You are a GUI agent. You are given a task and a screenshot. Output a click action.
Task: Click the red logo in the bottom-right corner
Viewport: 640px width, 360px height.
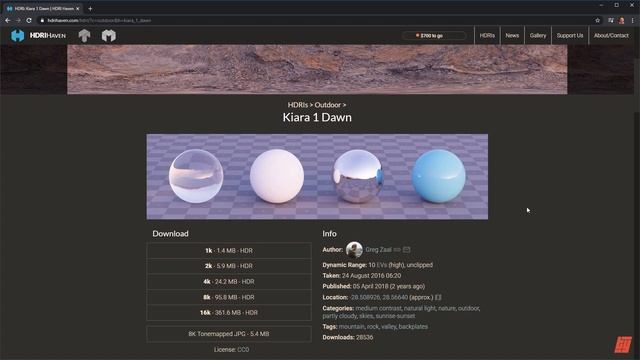(623, 344)
